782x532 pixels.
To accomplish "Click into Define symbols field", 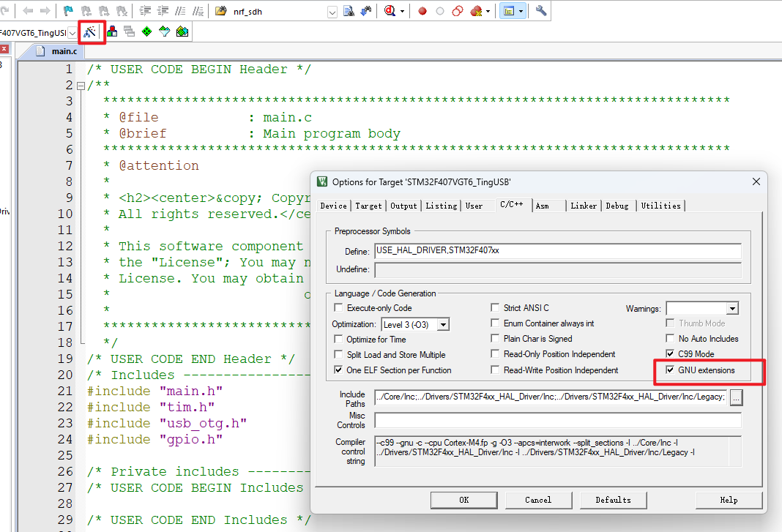I will coord(557,251).
